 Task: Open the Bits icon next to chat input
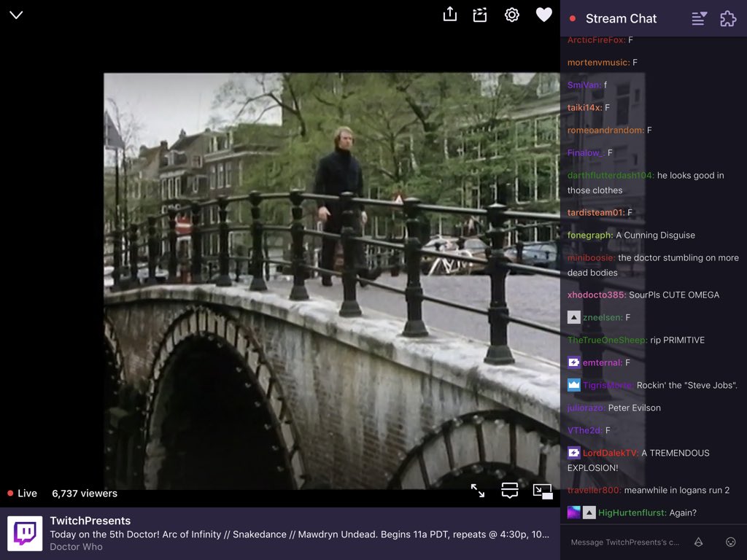click(x=699, y=542)
